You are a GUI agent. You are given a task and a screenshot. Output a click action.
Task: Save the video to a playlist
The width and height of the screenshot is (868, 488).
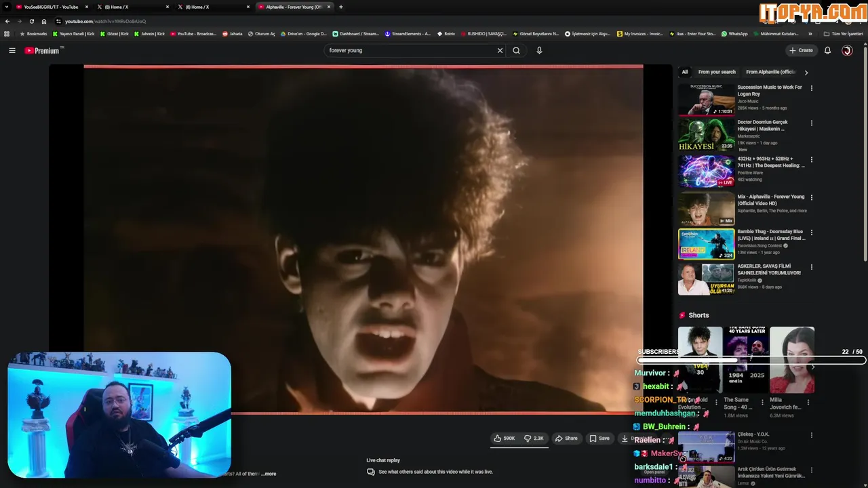tap(599, 439)
